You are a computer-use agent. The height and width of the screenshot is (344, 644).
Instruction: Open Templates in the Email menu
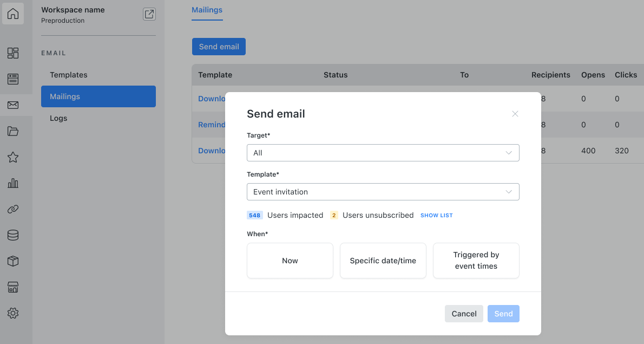click(98, 75)
